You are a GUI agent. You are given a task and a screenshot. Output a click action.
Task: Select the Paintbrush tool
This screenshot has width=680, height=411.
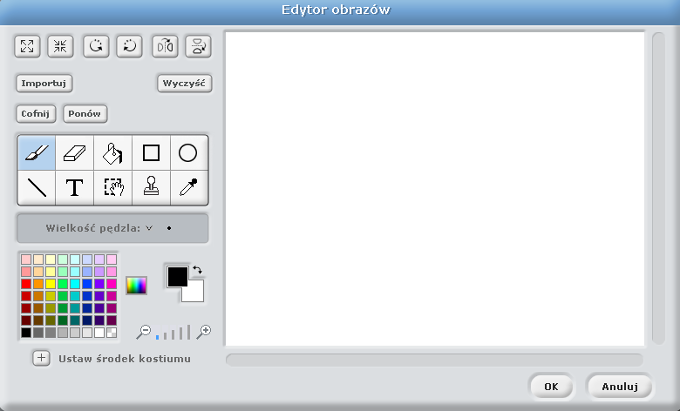[36, 153]
